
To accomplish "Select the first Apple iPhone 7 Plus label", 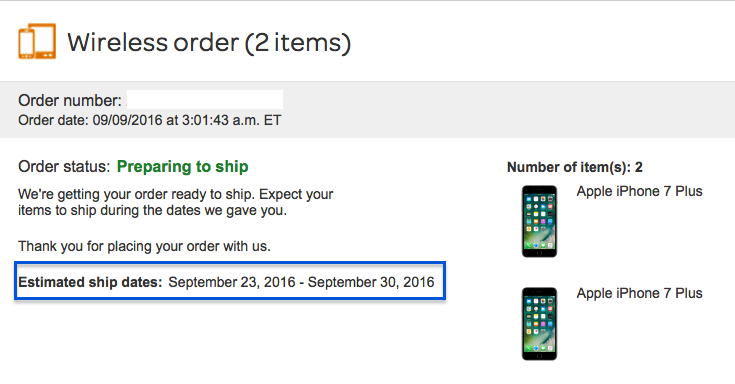I will coord(639,191).
